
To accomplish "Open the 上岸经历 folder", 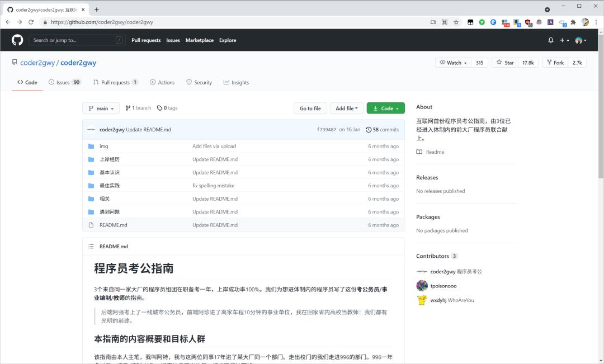I will tap(110, 159).
